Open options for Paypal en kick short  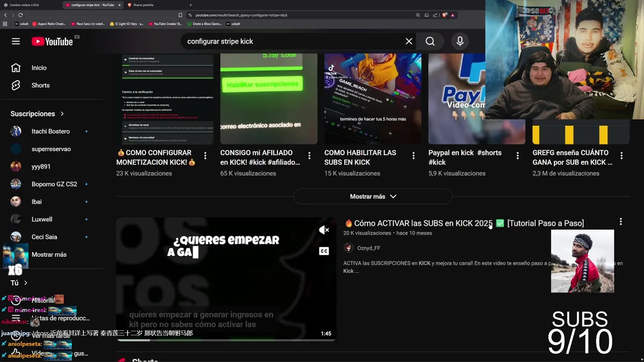(x=517, y=156)
